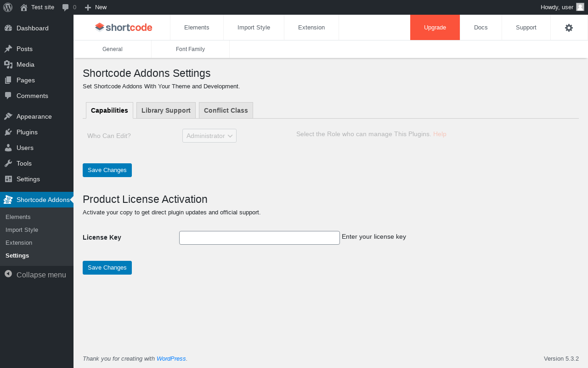Viewport: 588px width, 368px height.
Task: Click the Pages icon in sidebar
Action: pyautogui.click(x=8, y=80)
